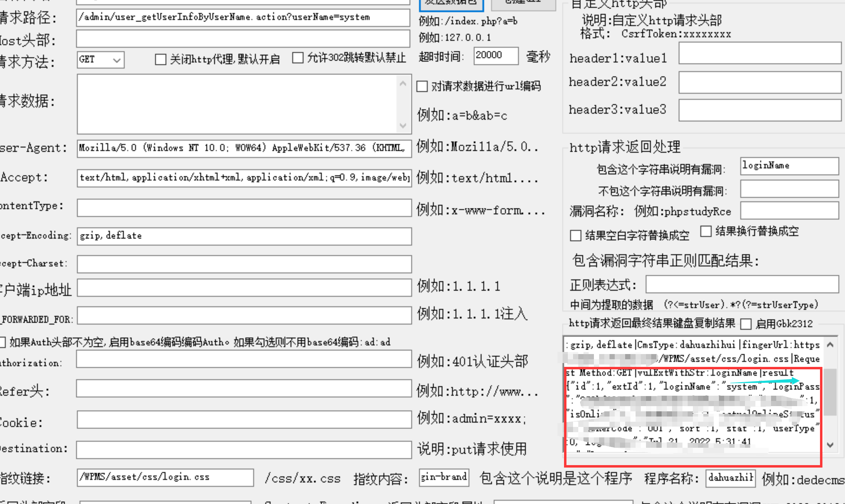This screenshot has width=845, height=504.
Task: Enable url encoding of request data checkbox
Action: pos(422,86)
